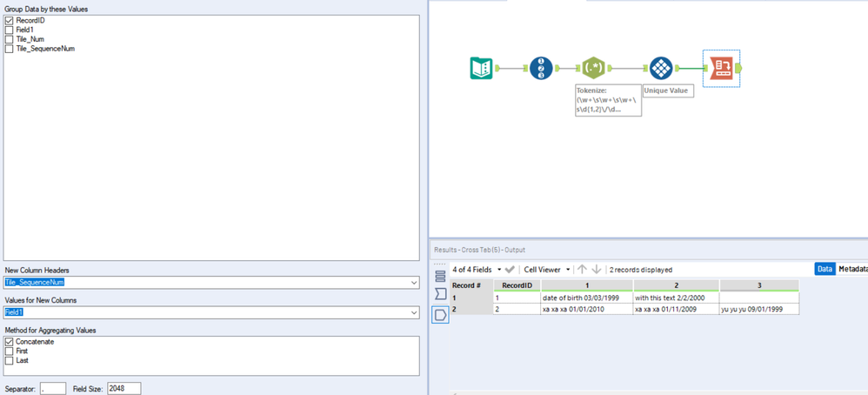Click the RegEx tool's output anchor

click(610, 68)
